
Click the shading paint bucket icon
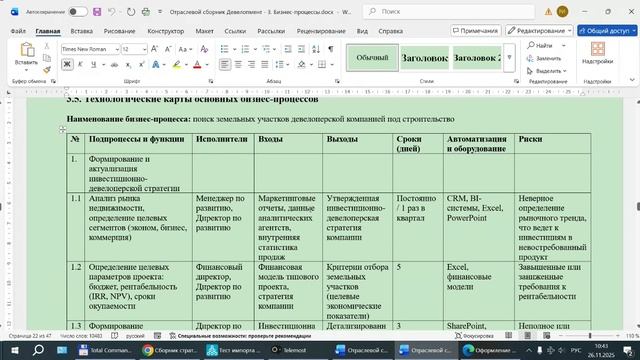point(302,64)
